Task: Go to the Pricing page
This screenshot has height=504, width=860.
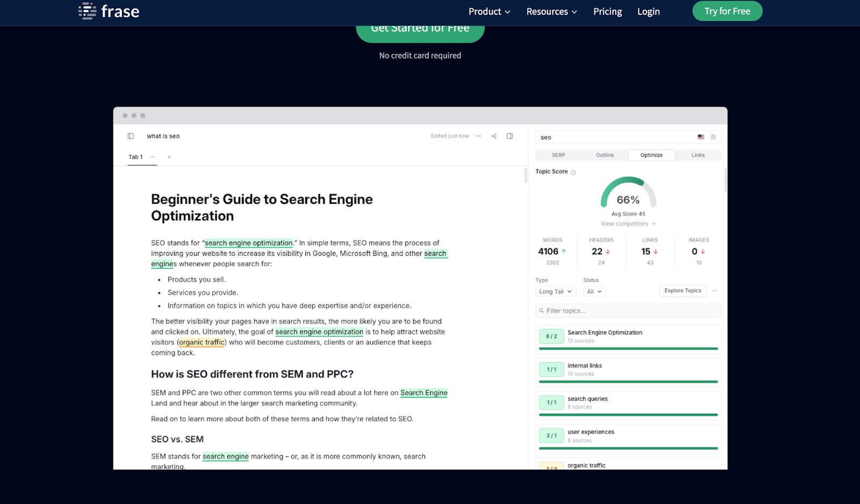Action: [x=607, y=11]
